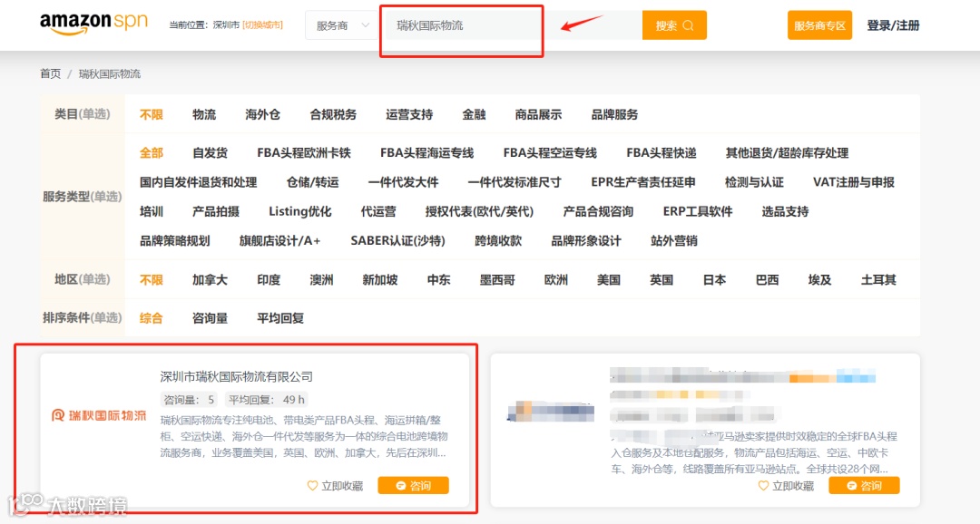Select 不限 in the 类目 filter
Image resolution: width=980 pixels, height=524 pixels.
click(152, 114)
